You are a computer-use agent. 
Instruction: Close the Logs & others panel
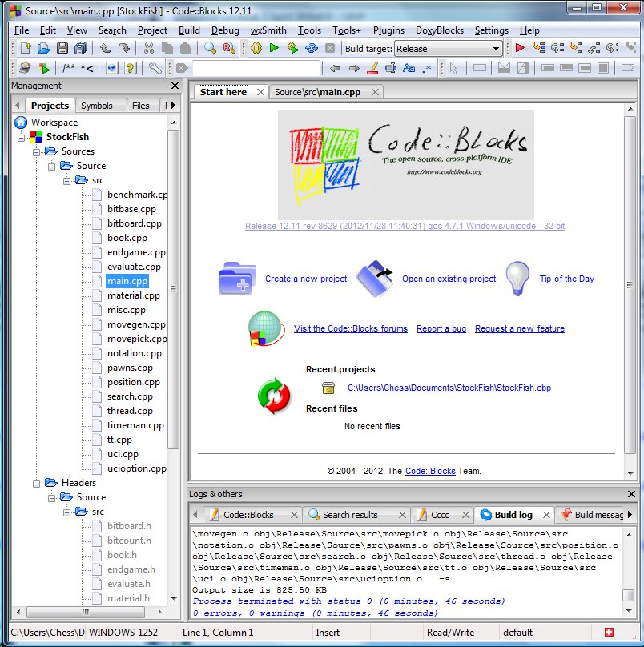631,494
